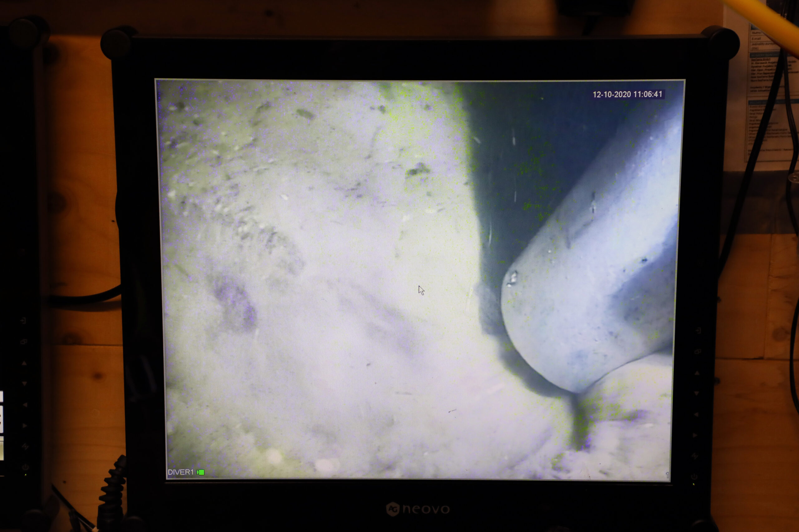The width and height of the screenshot is (799, 532).
Task: Click channel number 1 in bottom-right corner
Action: click(x=667, y=475)
